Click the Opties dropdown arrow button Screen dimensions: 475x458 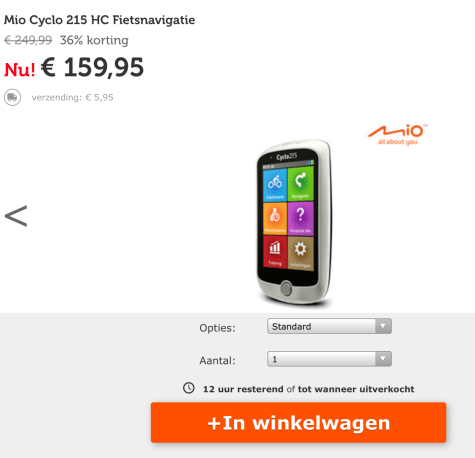coord(383,326)
